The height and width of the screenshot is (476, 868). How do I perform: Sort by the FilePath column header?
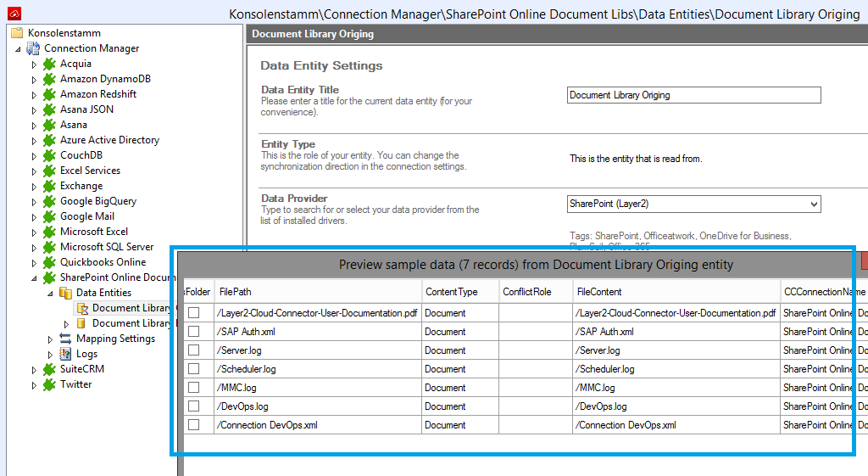click(317, 291)
